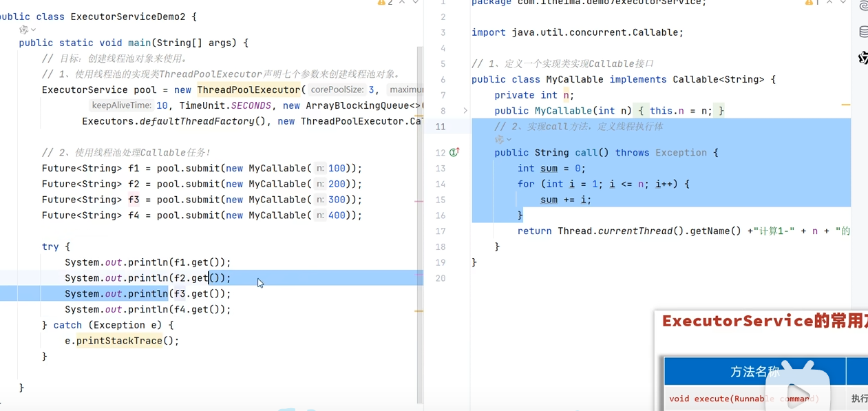
Task: Click int sum = 0 statement
Action: (551, 168)
